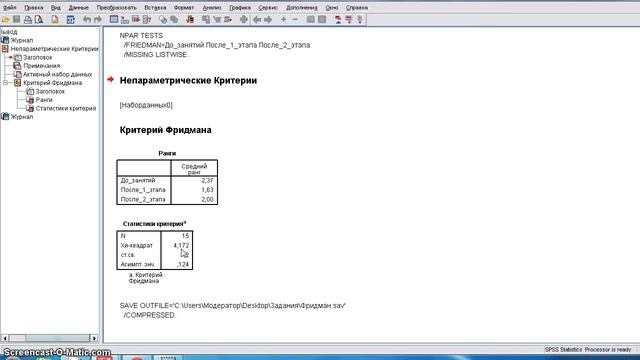This screenshot has width=640, height=360.
Task: Open the Правка menu
Action: 33,7
